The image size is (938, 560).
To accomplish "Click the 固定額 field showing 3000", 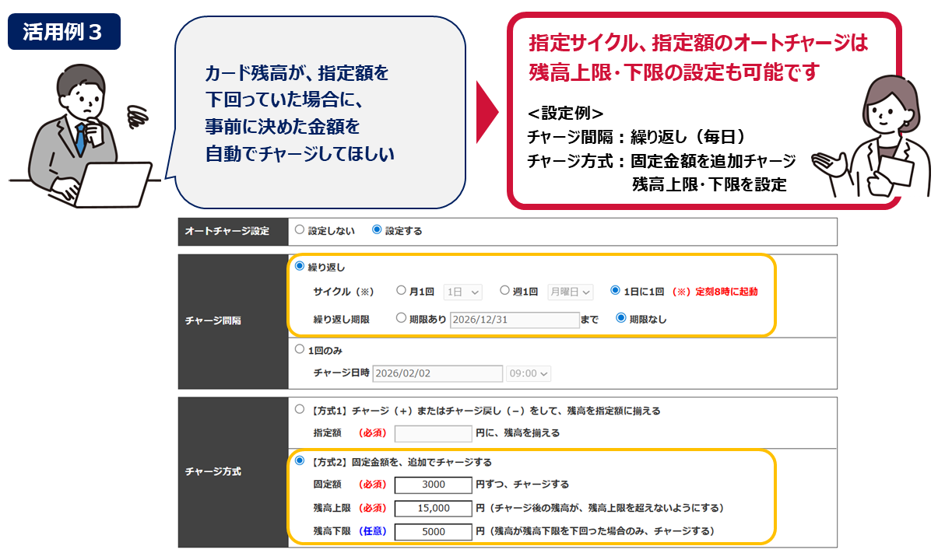I will click(x=433, y=485).
